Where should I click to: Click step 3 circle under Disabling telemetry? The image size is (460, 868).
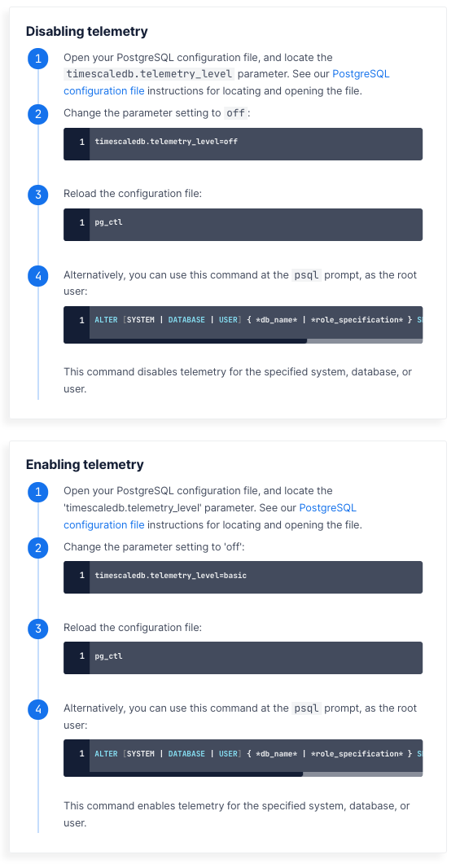(x=37, y=195)
